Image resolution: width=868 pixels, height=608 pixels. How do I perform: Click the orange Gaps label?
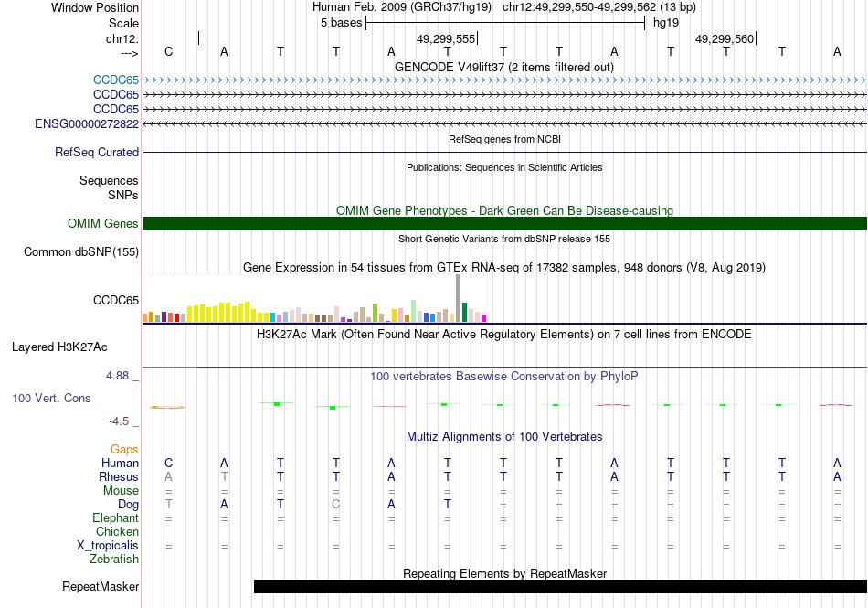[x=124, y=450]
